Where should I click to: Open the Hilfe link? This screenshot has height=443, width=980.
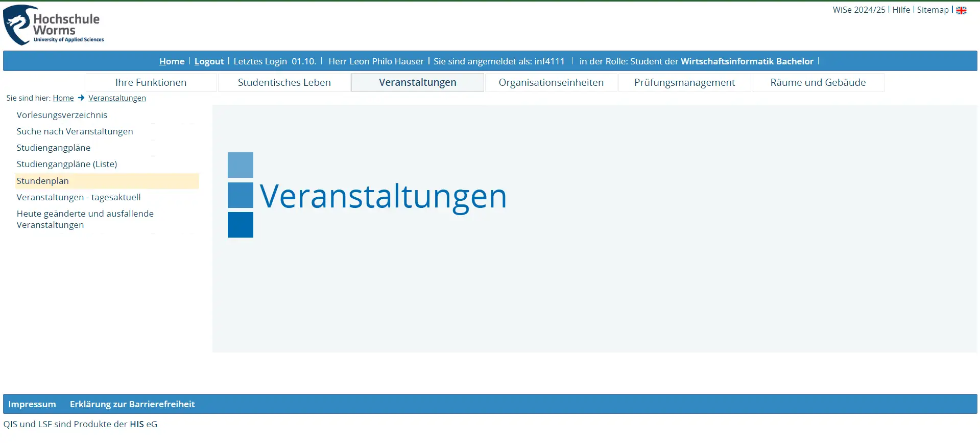[901, 10]
